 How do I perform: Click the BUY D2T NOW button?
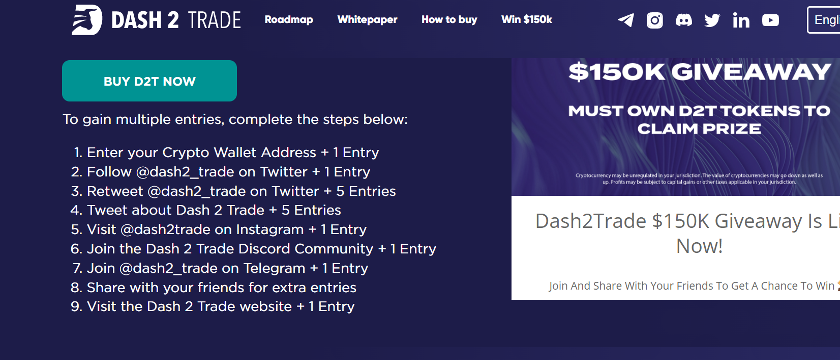click(149, 81)
